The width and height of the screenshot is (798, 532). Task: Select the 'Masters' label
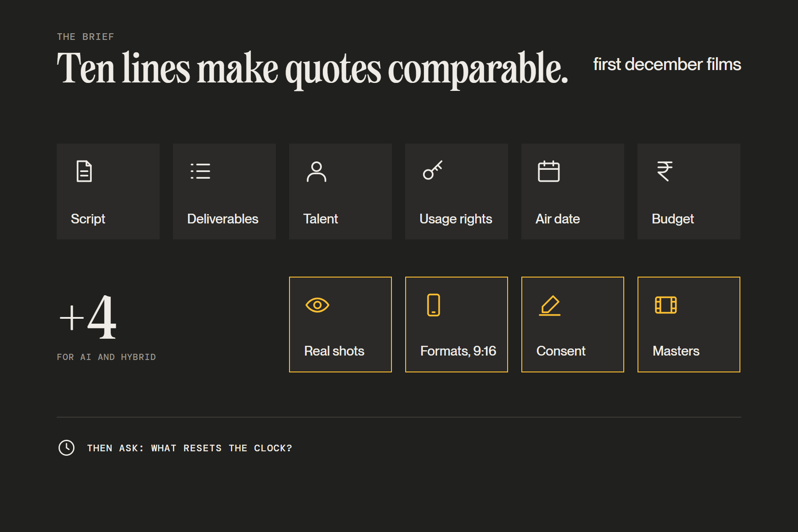point(676,351)
